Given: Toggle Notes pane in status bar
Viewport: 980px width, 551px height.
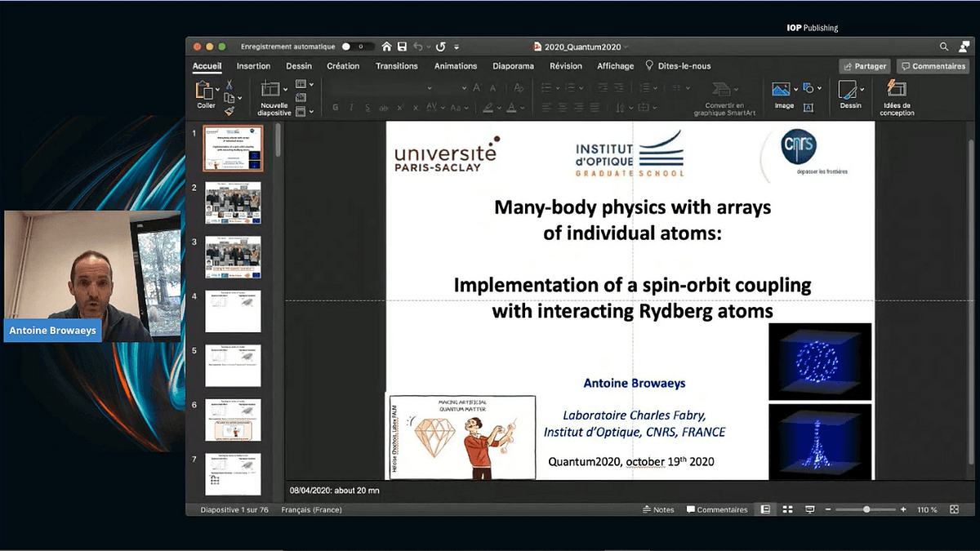Looking at the screenshot, I should point(658,509).
